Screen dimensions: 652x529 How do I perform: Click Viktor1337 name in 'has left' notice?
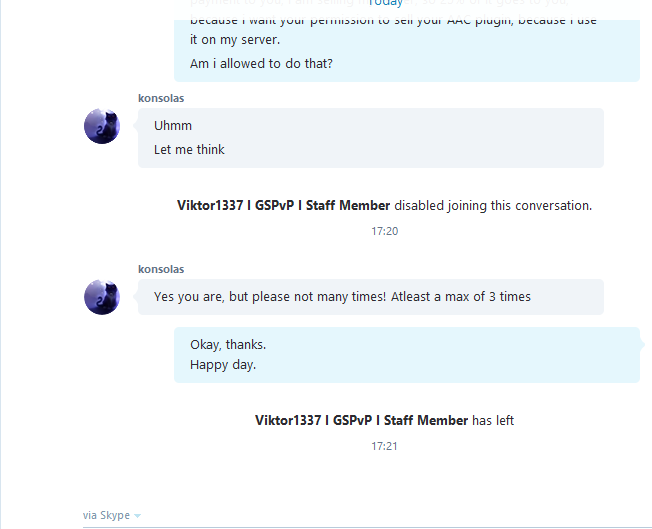point(362,420)
